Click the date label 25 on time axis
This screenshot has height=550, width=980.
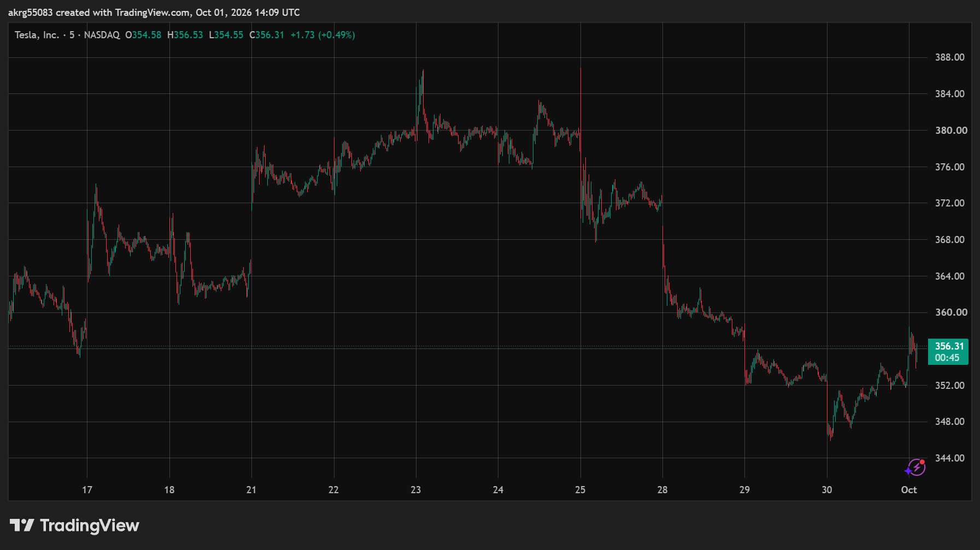tap(580, 490)
